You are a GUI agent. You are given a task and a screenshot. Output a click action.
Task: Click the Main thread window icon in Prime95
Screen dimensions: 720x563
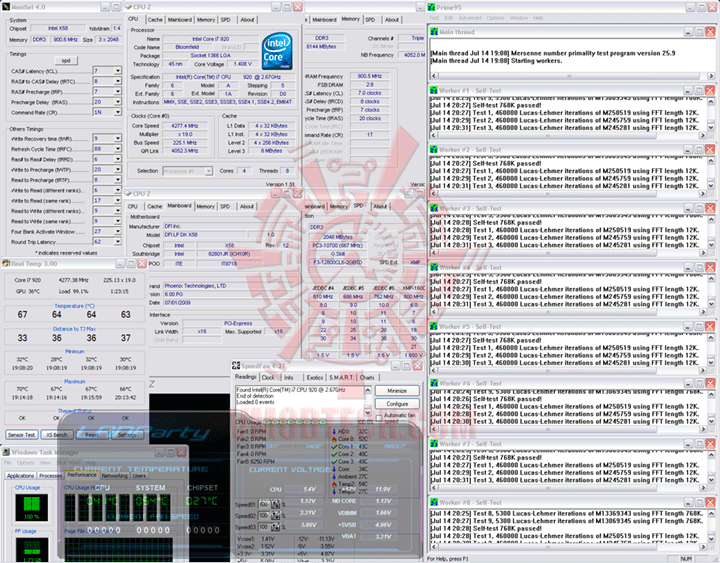434,32
